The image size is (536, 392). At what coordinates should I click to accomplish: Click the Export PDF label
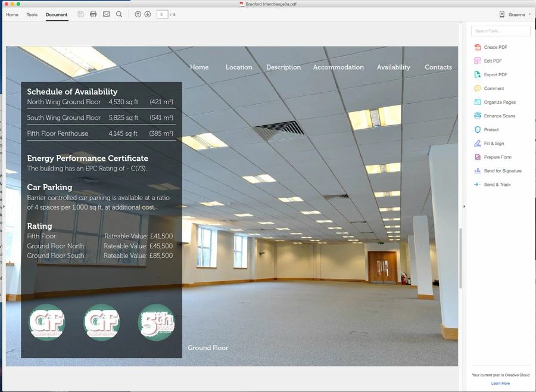coord(496,74)
